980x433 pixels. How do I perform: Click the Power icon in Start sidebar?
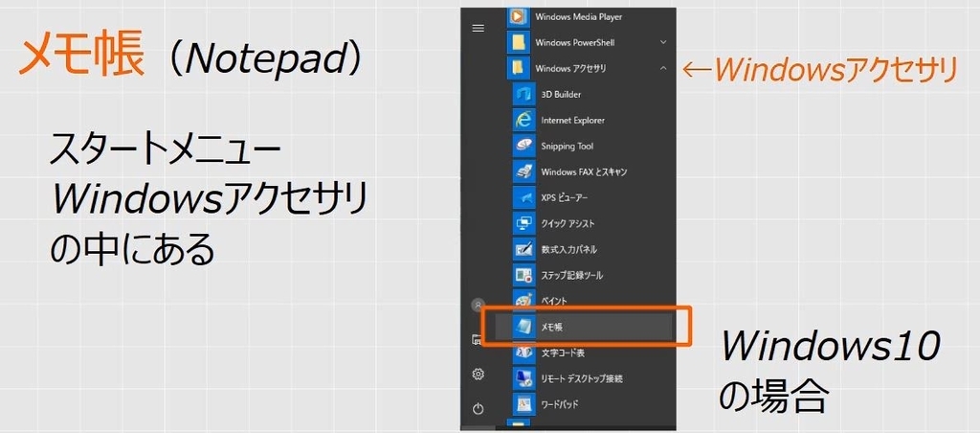[479, 409]
